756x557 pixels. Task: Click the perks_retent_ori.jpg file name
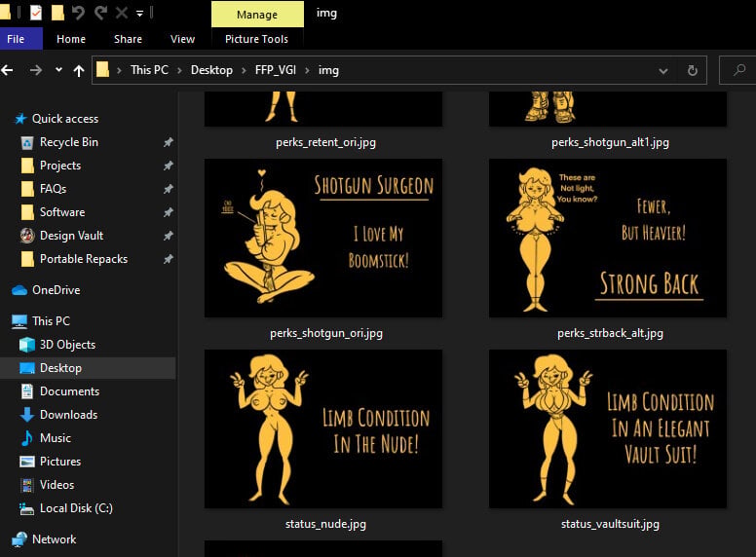(x=325, y=142)
